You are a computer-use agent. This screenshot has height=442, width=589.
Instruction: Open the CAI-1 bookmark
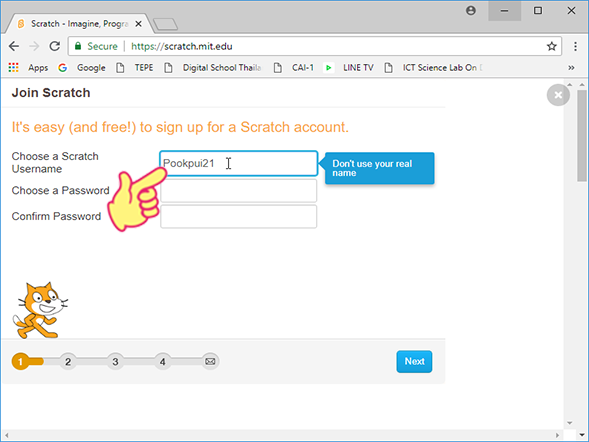(x=294, y=68)
